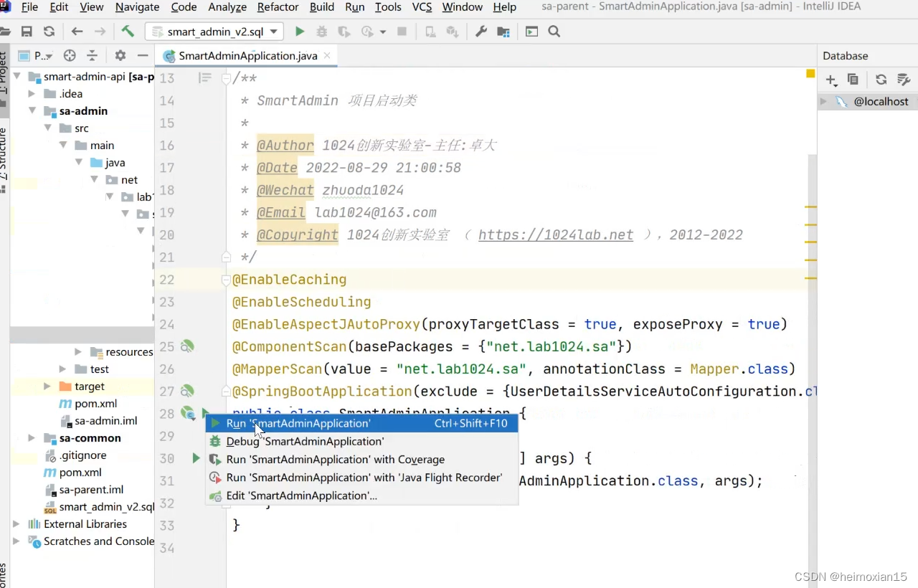Select smart_admin_v2.sql file in project tree
The width and height of the screenshot is (918, 588).
tap(106, 507)
